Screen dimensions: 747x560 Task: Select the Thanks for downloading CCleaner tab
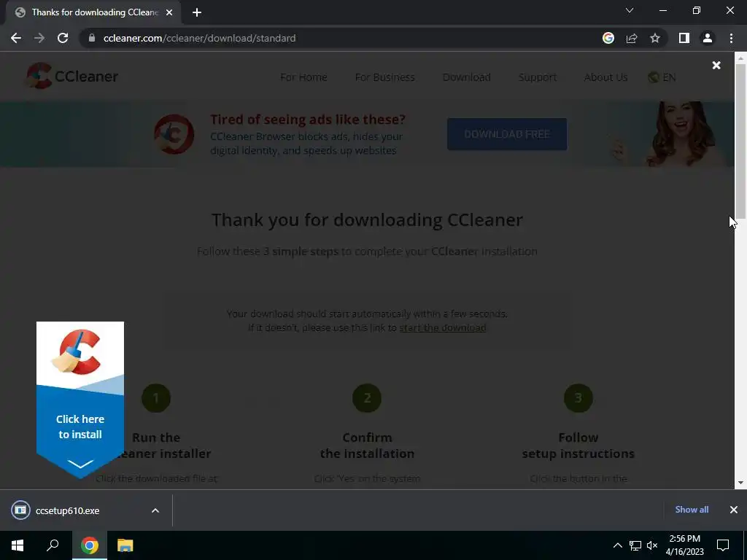93,12
